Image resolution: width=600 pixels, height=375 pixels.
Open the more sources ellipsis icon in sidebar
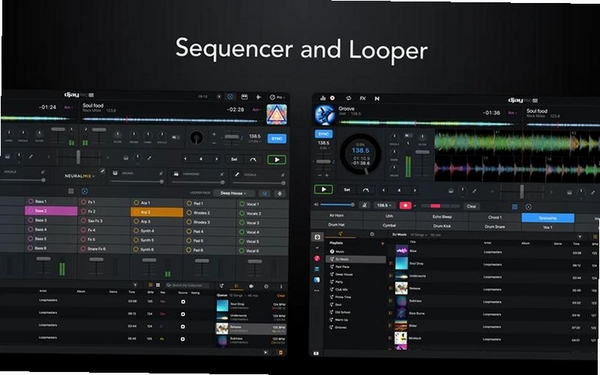click(316, 290)
